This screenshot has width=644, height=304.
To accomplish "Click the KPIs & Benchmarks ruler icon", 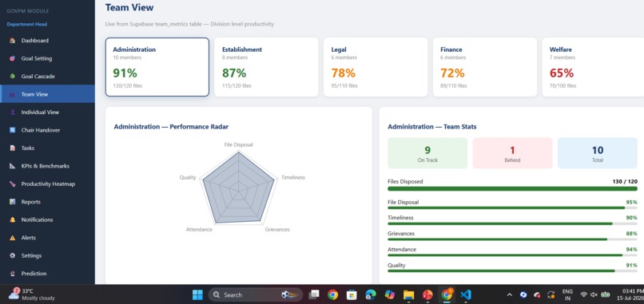I will click(12, 166).
